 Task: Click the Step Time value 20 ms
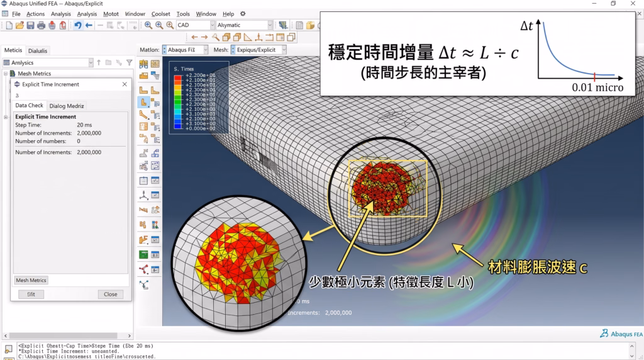(x=84, y=125)
